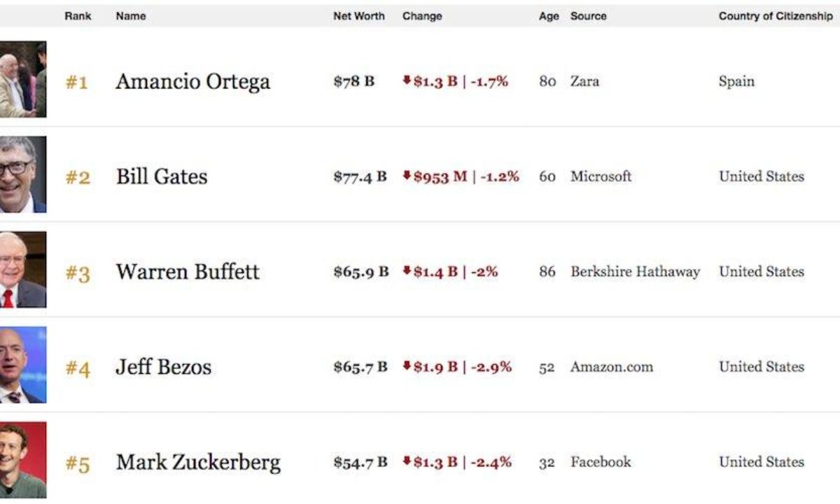
Task: Click Warren Buffett's portrait thumbnail
Action: coord(22,270)
